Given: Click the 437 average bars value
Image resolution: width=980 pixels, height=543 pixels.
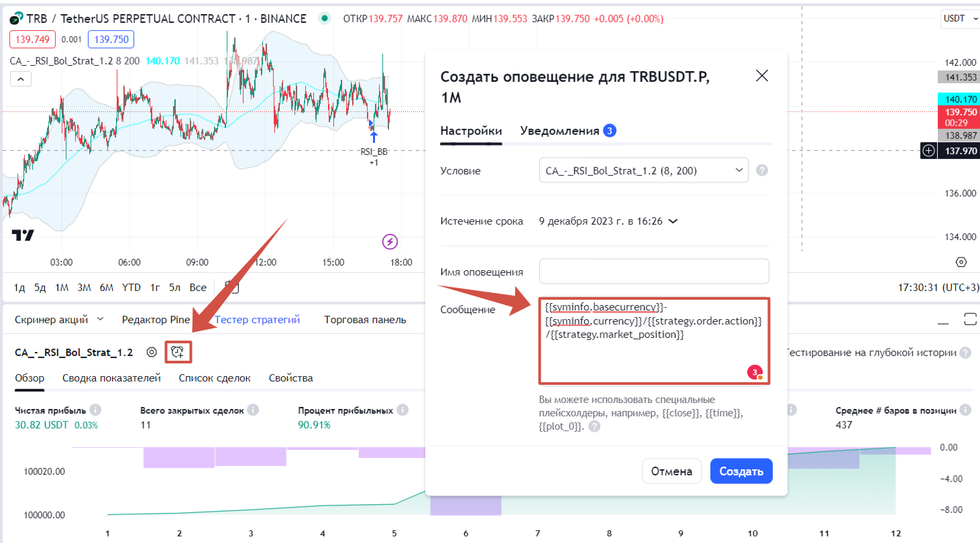Looking at the screenshot, I should pos(844,424).
